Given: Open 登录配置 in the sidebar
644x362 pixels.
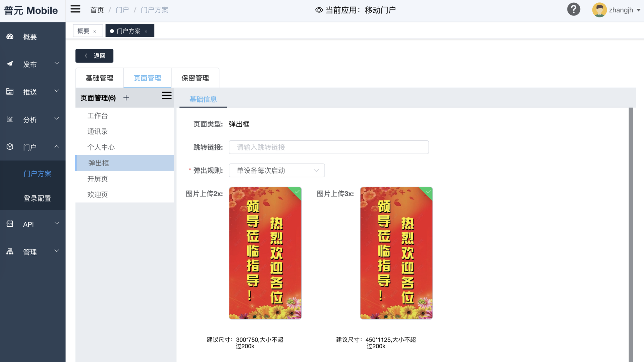Looking at the screenshot, I should point(37,198).
